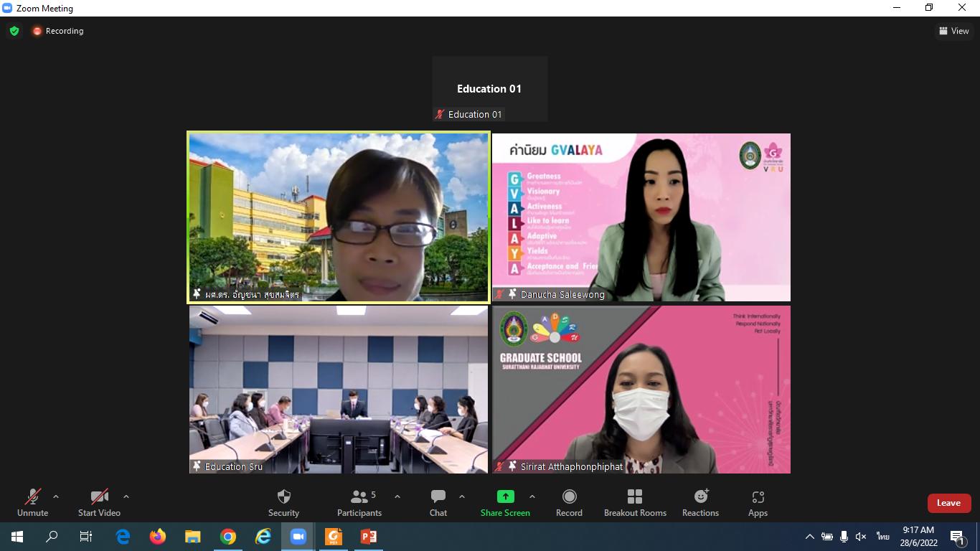Image resolution: width=980 pixels, height=551 pixels.
Task: Select Danucha Saleewong's video tile
Action: pyautogui.click(x=641, y=217)
